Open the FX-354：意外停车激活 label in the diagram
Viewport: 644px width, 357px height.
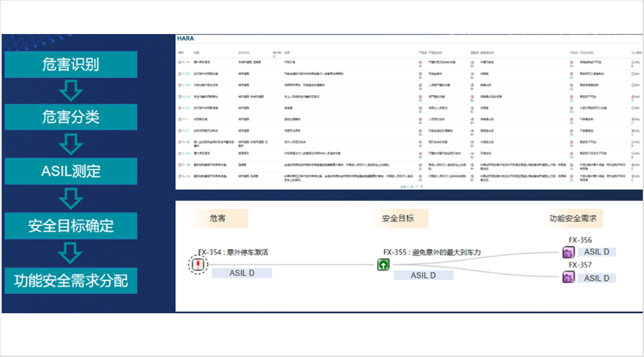tap(233, 252)
